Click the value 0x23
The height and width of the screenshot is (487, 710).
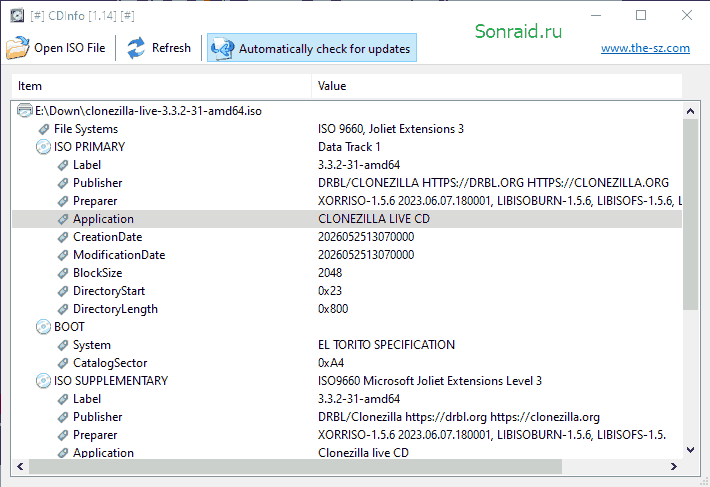click(x=330, y=291)
